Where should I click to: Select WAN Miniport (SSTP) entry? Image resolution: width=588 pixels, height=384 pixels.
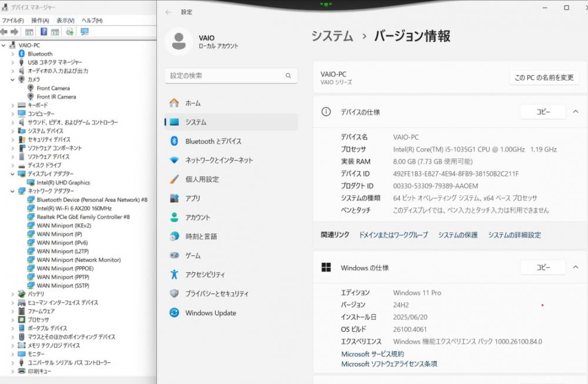tap(63, 285)
